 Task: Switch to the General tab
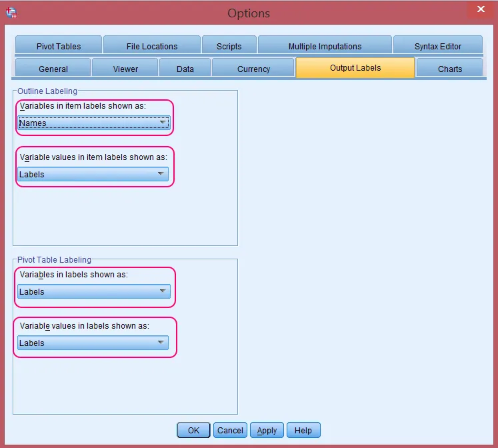click(53, 69)
